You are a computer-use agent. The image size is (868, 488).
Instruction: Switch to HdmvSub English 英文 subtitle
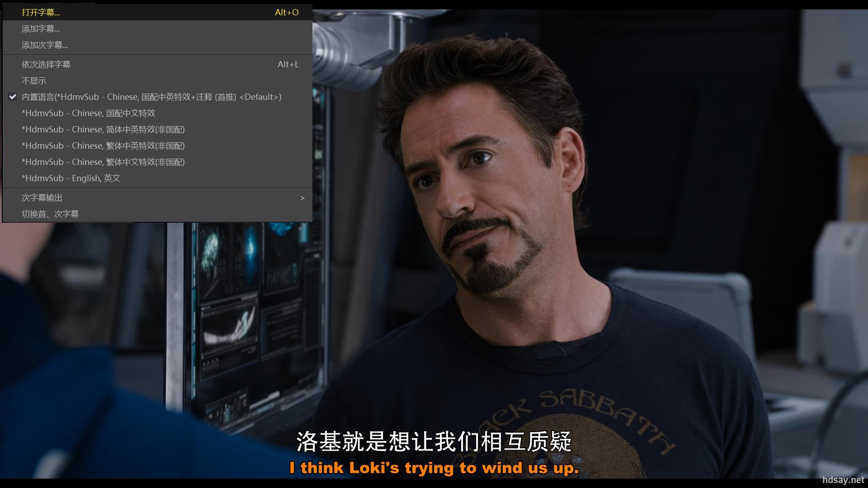tap(157, 178)
